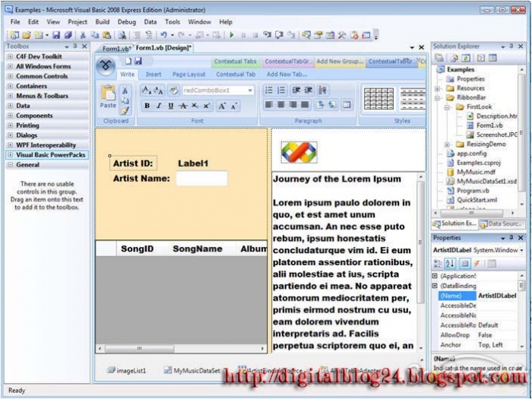Click the Categorized icon in Properties

coord(438,263)
